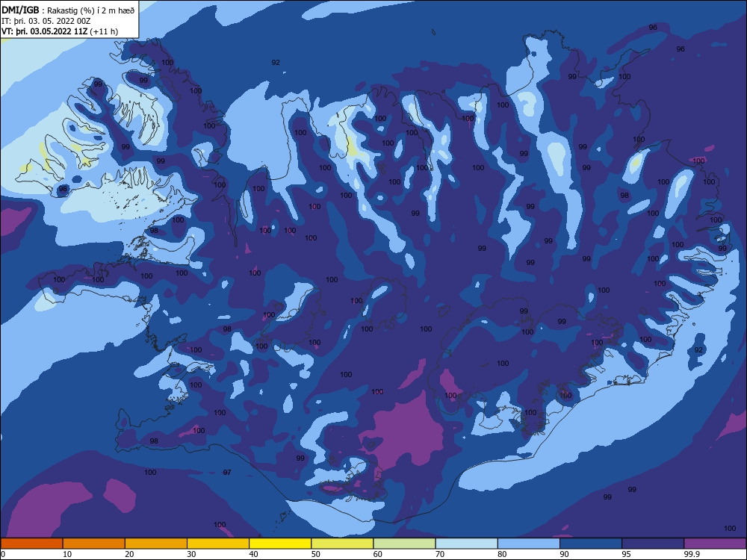
Task: Click the 'IT: þri. 03. 05. 2022 00Z' line
Action: 46,21
